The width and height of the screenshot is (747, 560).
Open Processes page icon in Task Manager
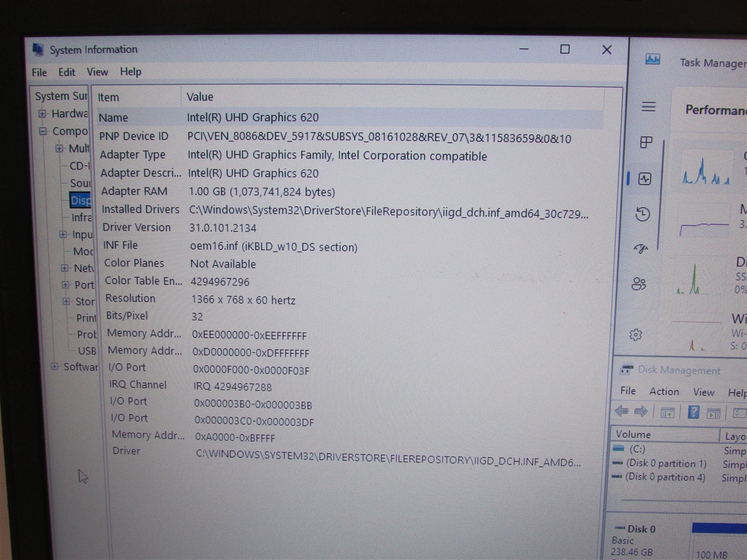(x=646, y=142)
